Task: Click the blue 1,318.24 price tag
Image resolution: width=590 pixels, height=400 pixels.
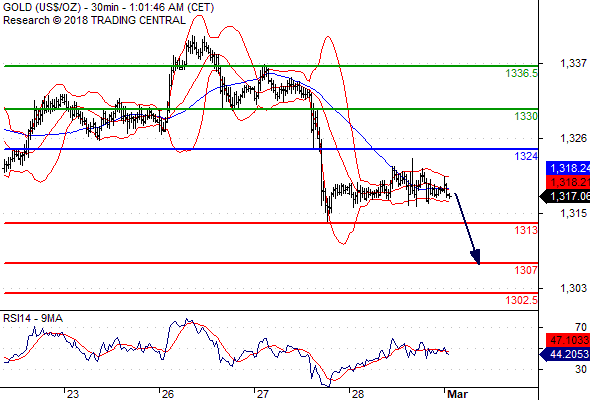Action: 568,168
